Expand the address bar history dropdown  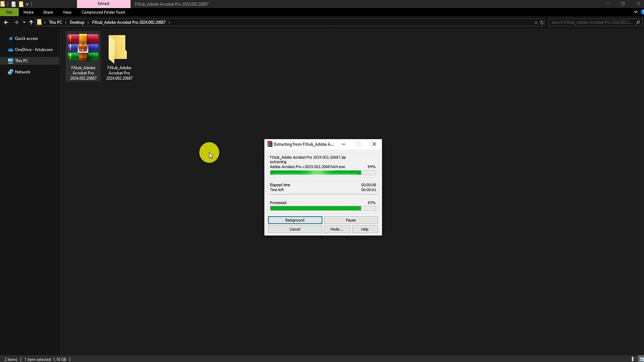point(536,22)
